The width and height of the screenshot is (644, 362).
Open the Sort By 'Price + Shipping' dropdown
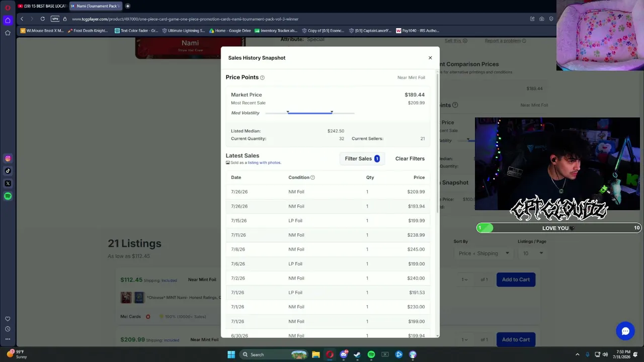[484, 253]
